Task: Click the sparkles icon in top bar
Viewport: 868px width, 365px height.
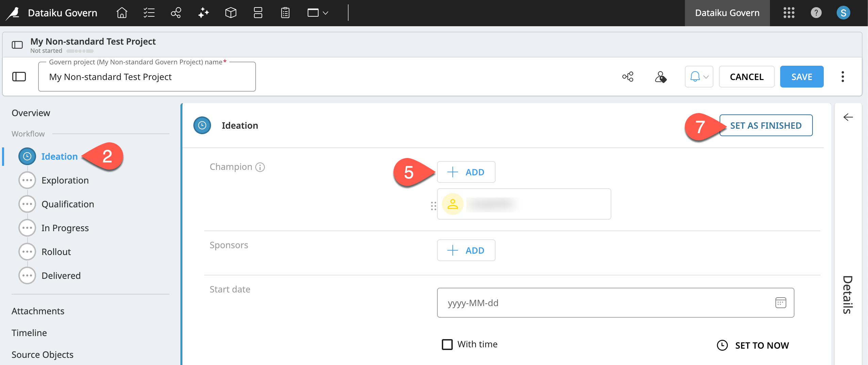Action: pyautogui.click(x=203, y=13)
